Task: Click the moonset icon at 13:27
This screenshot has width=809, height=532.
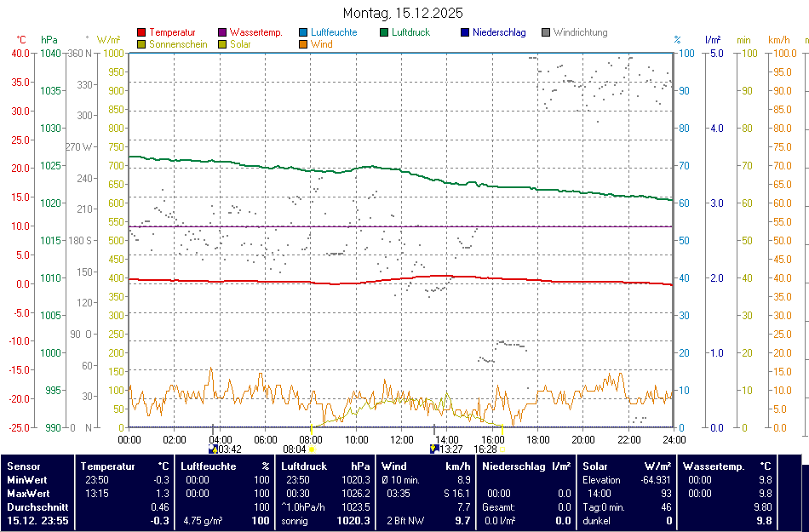Action: click(434, 449)
